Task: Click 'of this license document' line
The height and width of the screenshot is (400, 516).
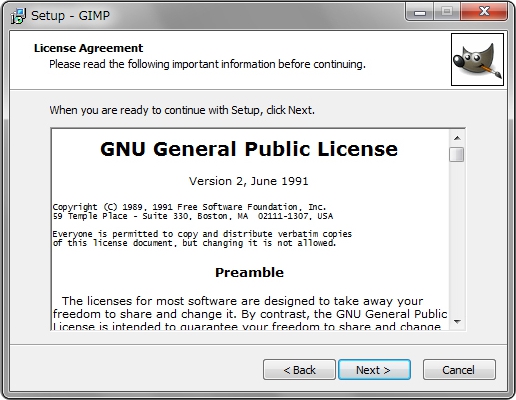Action: coord(194,243)
